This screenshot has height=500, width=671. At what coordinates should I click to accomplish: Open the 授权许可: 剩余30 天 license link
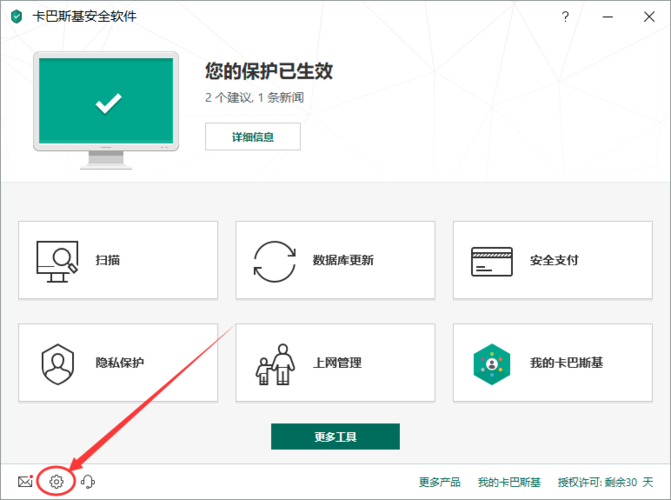click(x=606, y=482)
